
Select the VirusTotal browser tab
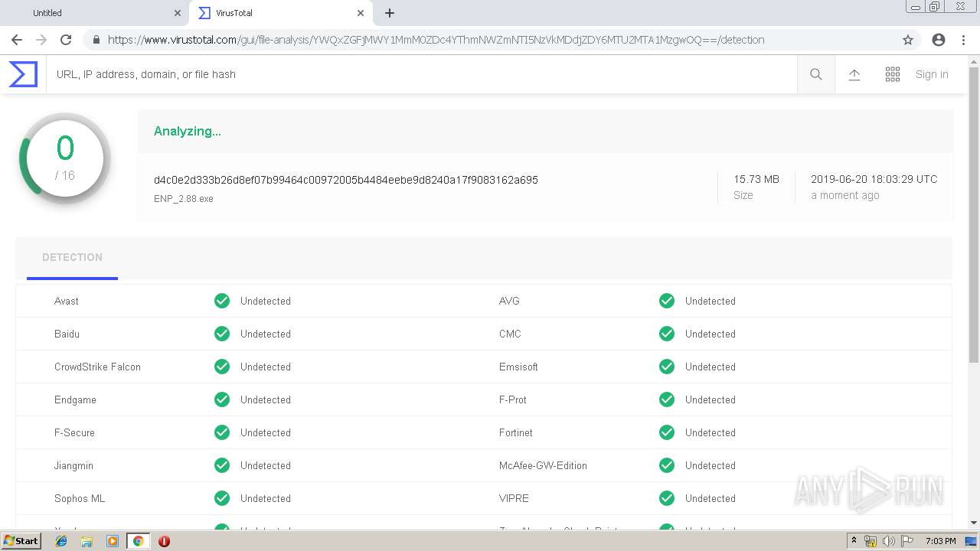[x=281, y=13]
